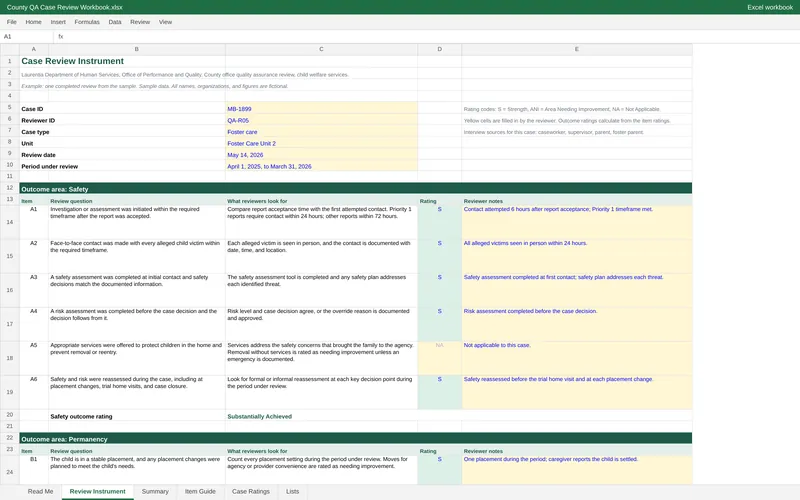Select the Review Instrument sheet tab
800x500 pixels.
coord(97,491)
